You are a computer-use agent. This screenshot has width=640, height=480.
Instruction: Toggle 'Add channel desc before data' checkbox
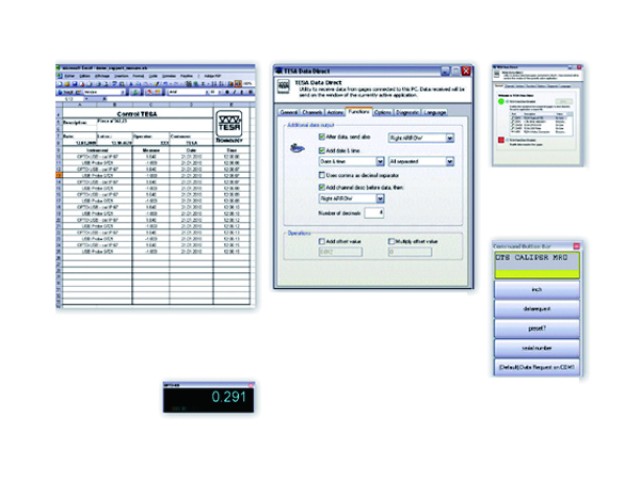pos(322,187)
